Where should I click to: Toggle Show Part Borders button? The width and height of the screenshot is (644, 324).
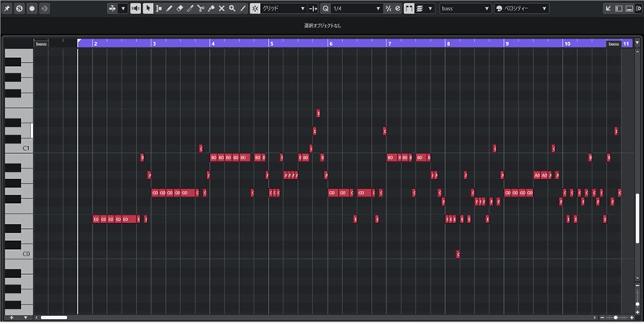[409, 8]
